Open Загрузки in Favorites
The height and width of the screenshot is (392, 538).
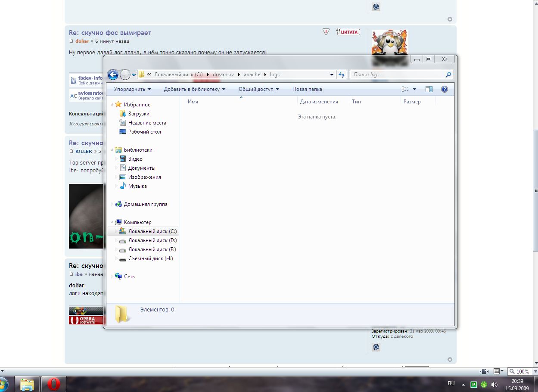click(139, 114)
